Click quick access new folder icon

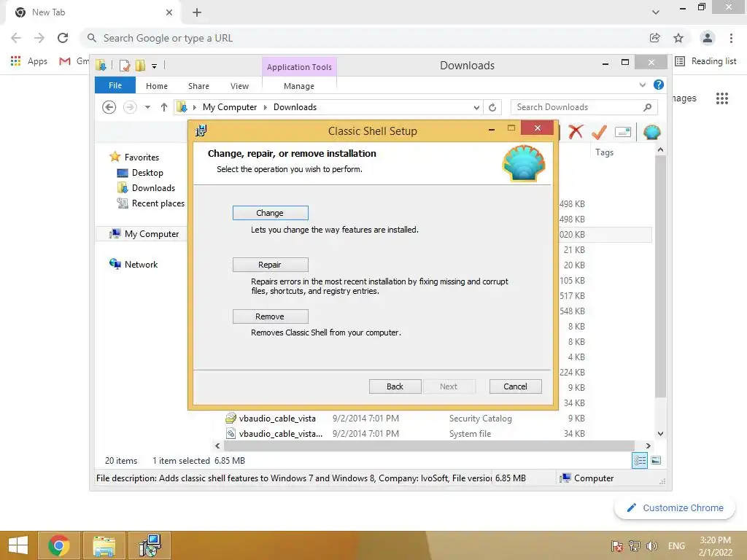140,65
